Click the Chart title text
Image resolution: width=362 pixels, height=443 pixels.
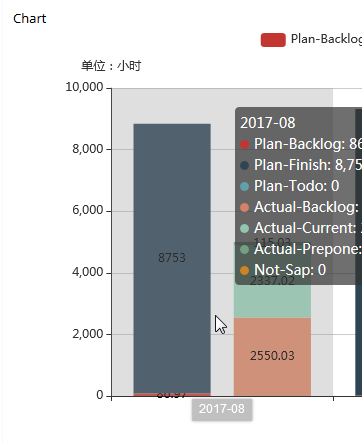[30, 19]
